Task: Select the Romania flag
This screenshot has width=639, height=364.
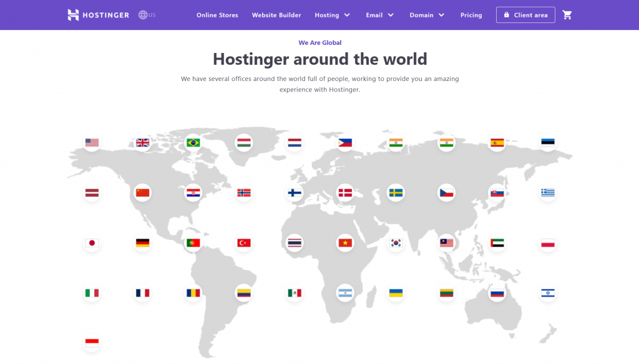Action: click(193, 293)
